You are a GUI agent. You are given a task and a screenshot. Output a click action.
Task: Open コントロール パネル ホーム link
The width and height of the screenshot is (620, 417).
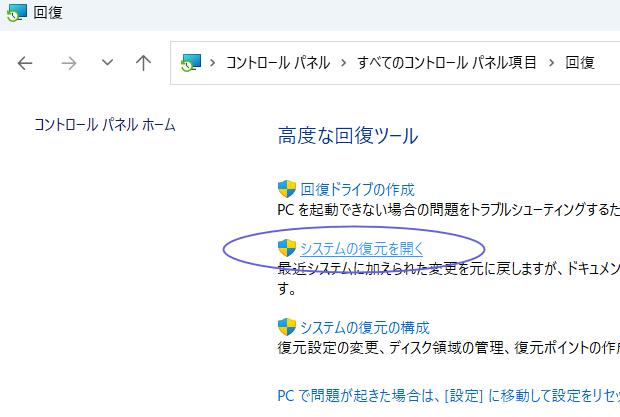[105, 125]
